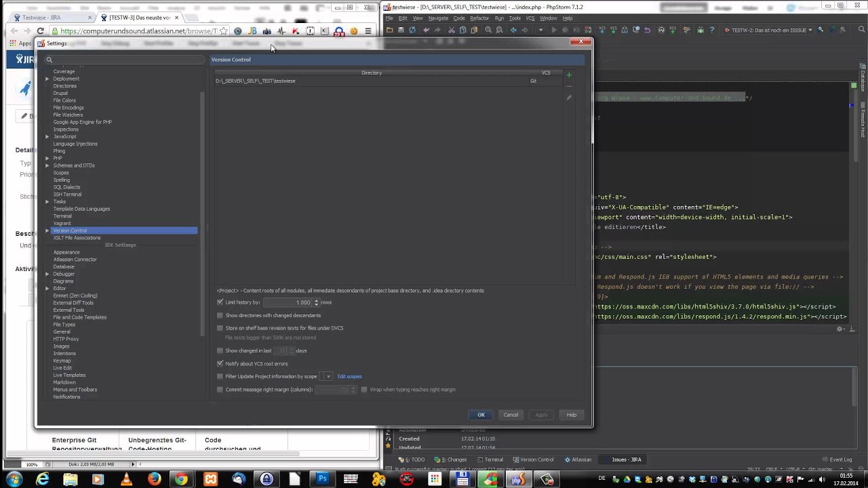Toggle Limit history by checkbox
The width and height of the screenshot is (868, 488).
(x=220, y=302)
